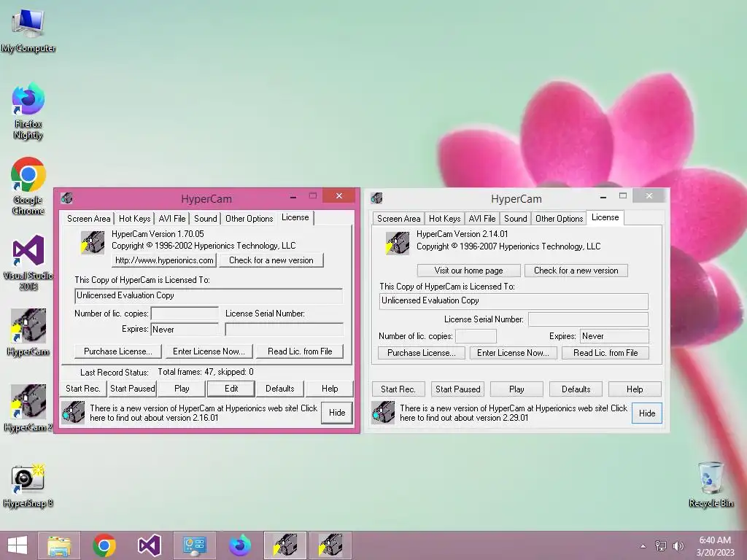Click License Serial Number field in grey window
Image resolution: width=747 pixels, height=560 pixels.
coord(589,319)
